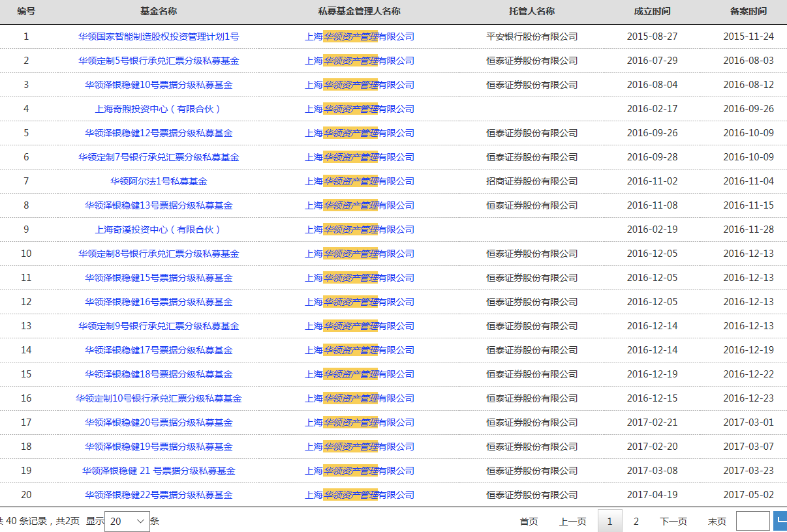Click establishment date 2016-02-17

[653, 109]
